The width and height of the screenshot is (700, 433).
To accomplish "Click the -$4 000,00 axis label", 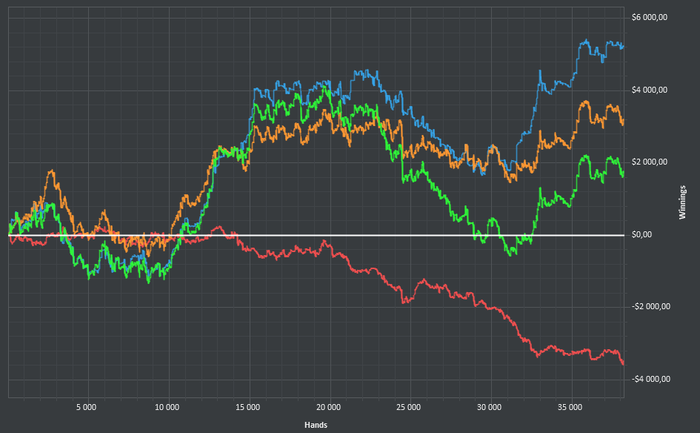I will pos(651,379).
